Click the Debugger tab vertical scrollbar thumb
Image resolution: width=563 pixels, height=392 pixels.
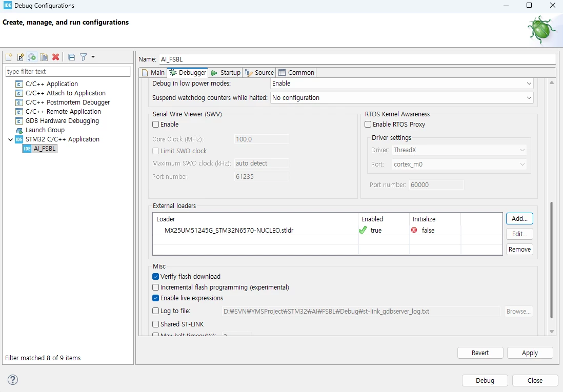[x=552, y=260]
